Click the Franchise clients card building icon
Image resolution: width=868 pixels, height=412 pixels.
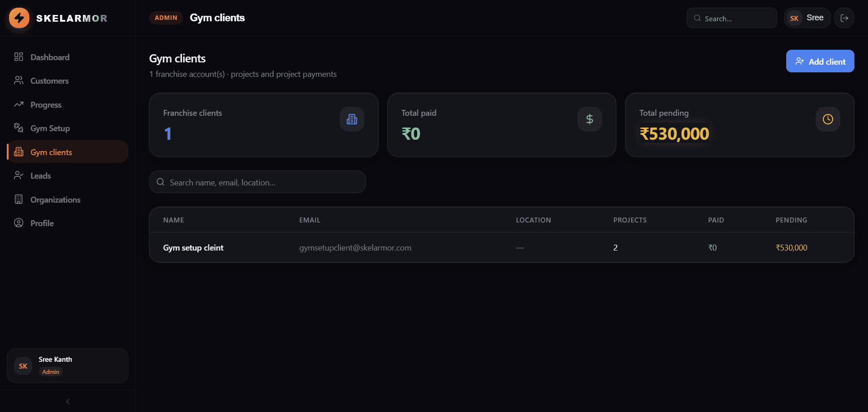pyautogui.click(x=352, y=119)
